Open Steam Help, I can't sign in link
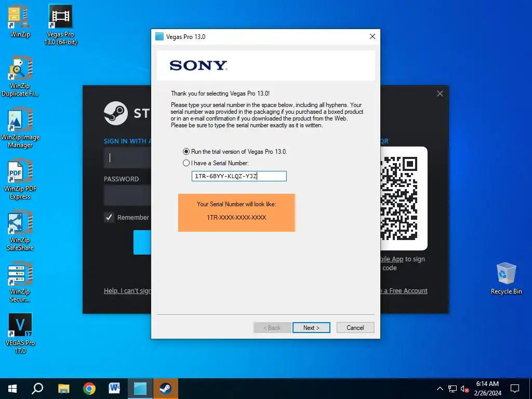This screenshot has height=399, width=532. pyautogui.click(x=127, y=291)
